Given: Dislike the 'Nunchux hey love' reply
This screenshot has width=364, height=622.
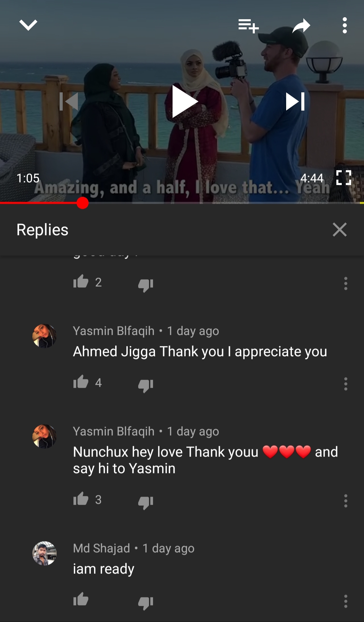Looking at the screenshot, I should pos(146,502).
